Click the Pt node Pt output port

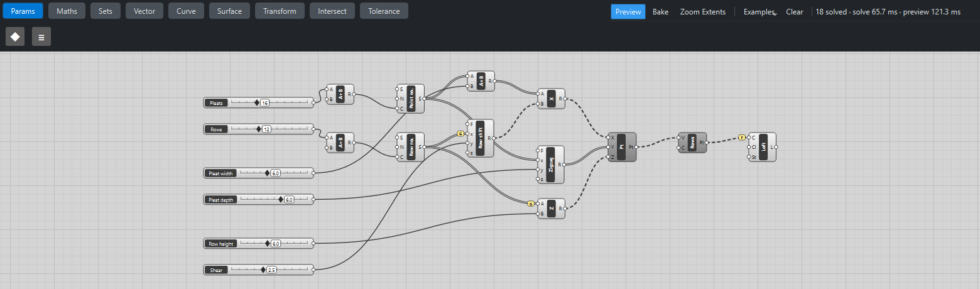636,147
